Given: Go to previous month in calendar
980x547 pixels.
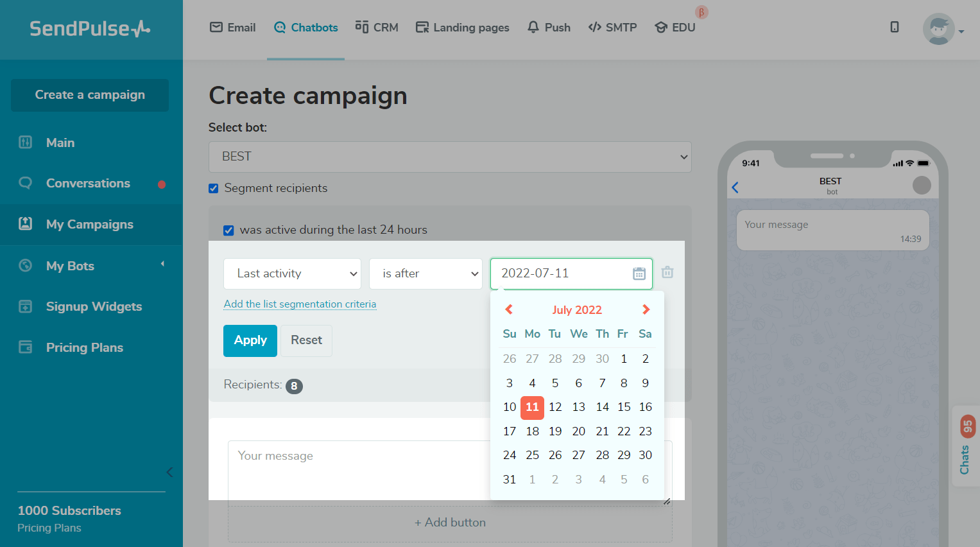Looking at the screenshot, I should [x=509, y=309].
